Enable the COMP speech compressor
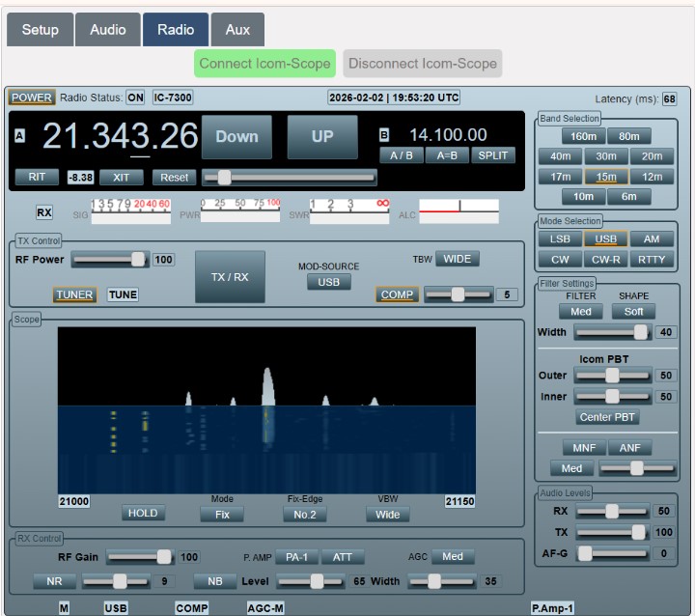This screenshot has width=695, height=616. tap(396, 294)
